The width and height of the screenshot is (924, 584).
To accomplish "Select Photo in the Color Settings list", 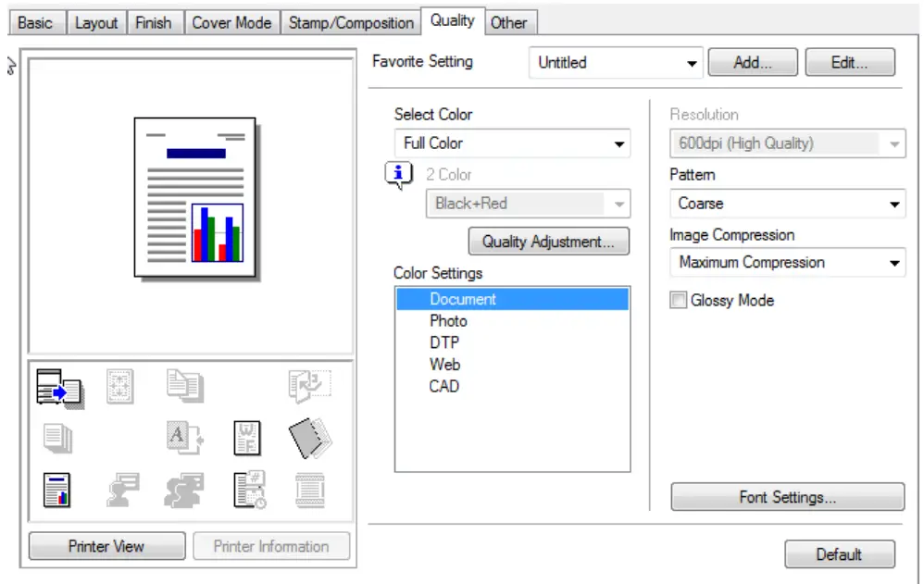I will [x=450, y=321].
